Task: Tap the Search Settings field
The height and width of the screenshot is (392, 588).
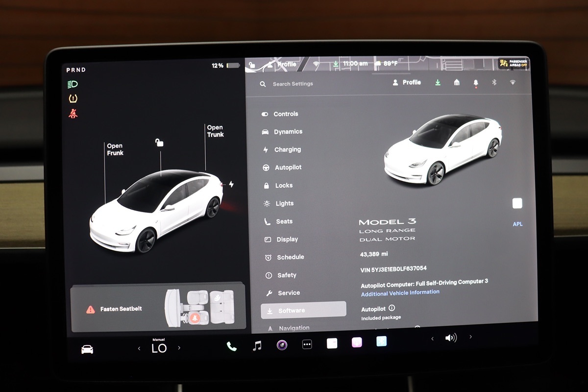Action: 293,84
